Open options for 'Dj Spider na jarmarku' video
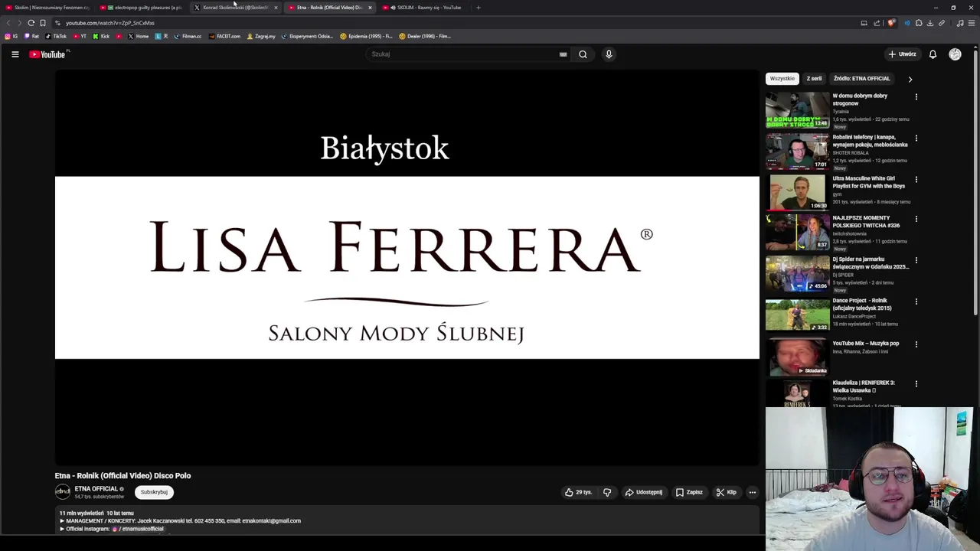 click(916, 261)
